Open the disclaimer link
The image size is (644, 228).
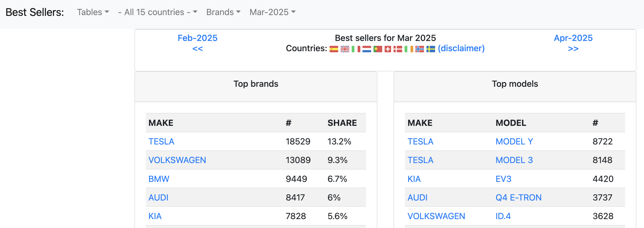(x=461, y=48)
